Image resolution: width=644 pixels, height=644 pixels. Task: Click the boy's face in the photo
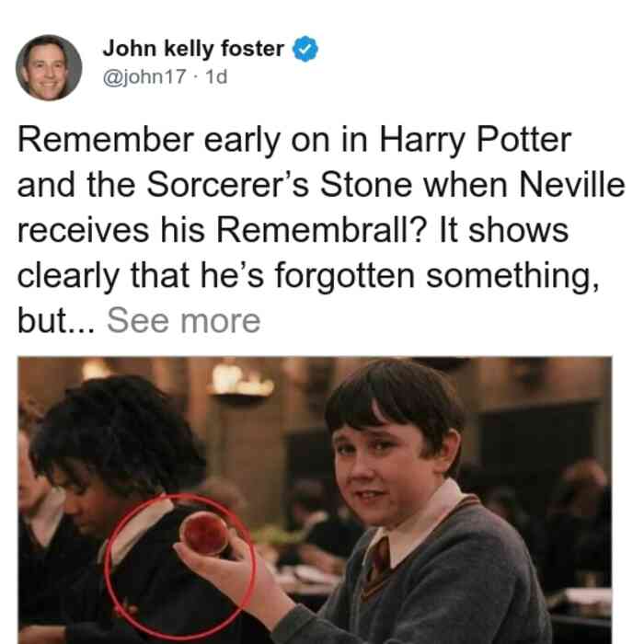384,472
